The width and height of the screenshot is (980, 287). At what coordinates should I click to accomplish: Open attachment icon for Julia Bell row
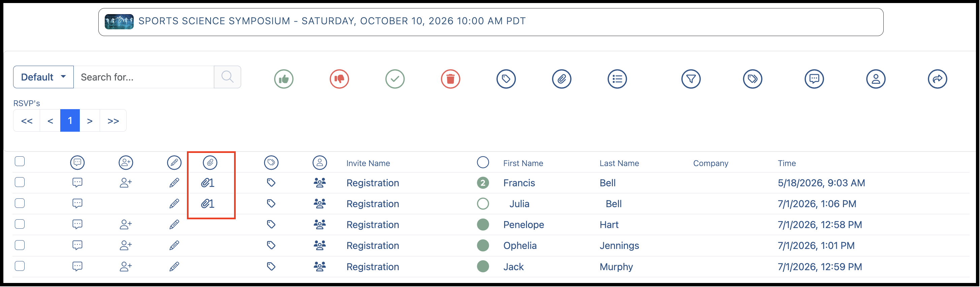point(208,204)
